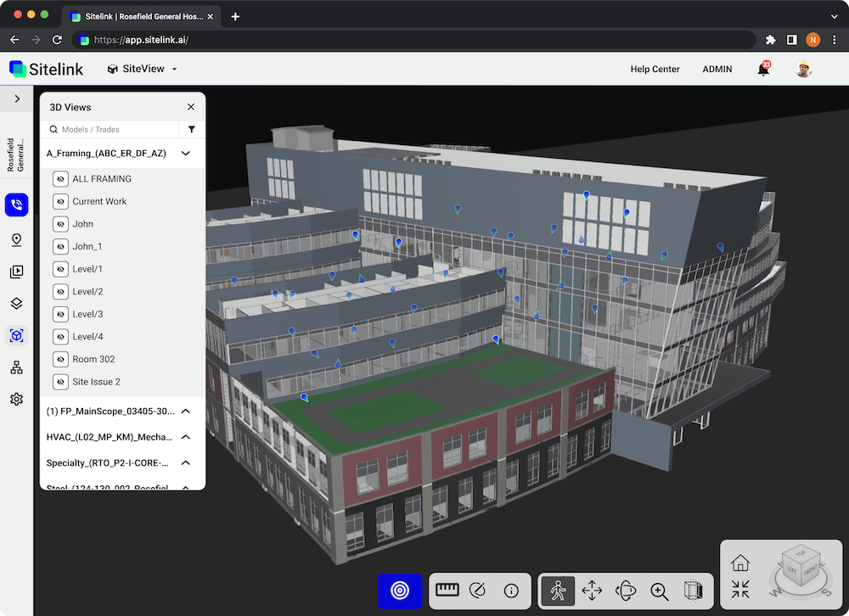Toggle visibility of ALL FRAMING view
Viewport: 849px width, 616px height.
pyautogui.click(x=60, y=179)
